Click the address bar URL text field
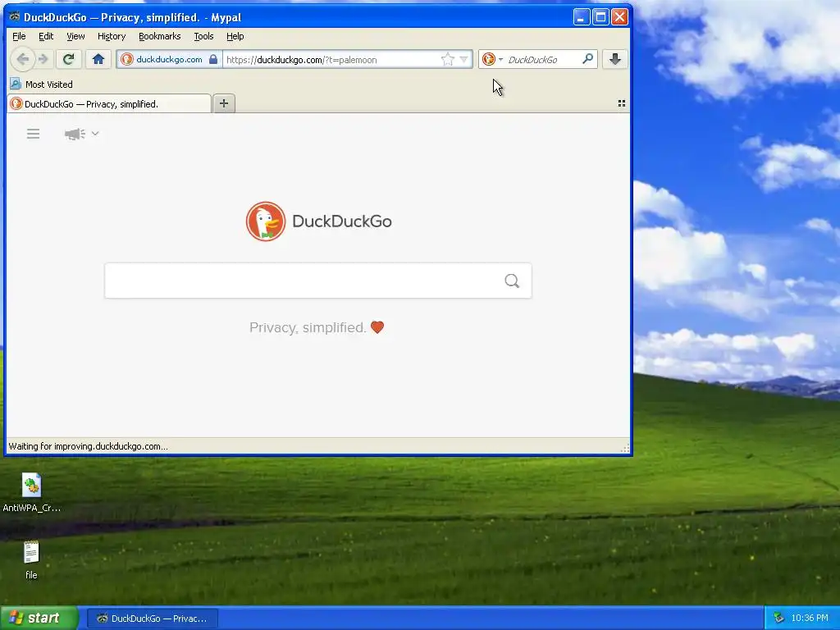Viewport: 840px width, 630px height. point(331,59)
